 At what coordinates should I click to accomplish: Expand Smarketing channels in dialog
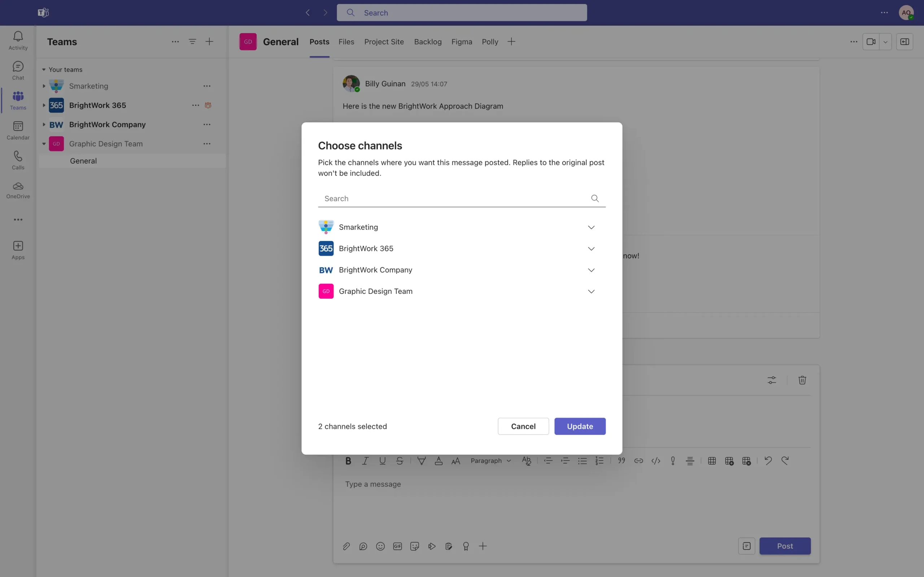click(590, 227)
